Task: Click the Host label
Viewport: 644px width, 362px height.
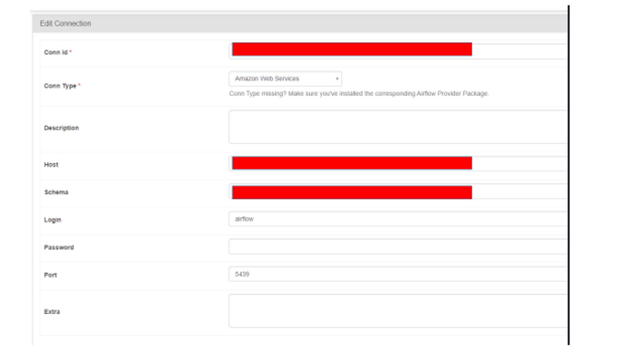Action: point(51,165)
